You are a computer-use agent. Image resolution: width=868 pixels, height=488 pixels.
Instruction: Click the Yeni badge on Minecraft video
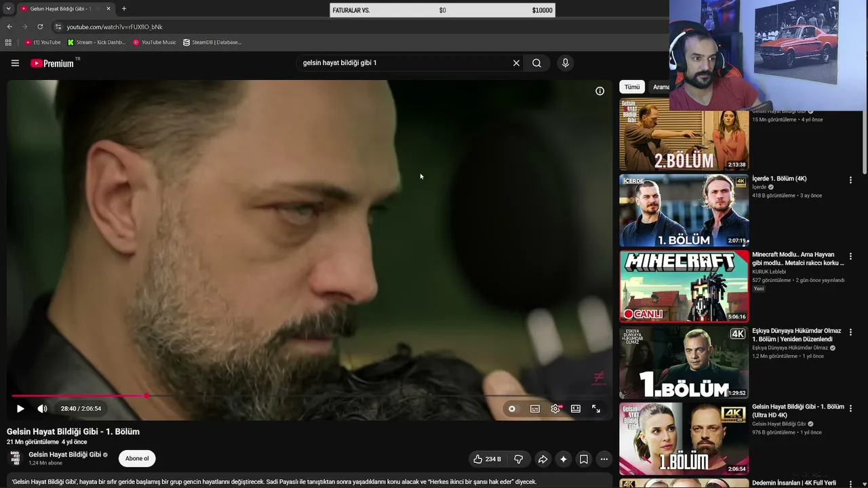pyautogui.click(x=759, y=289)
